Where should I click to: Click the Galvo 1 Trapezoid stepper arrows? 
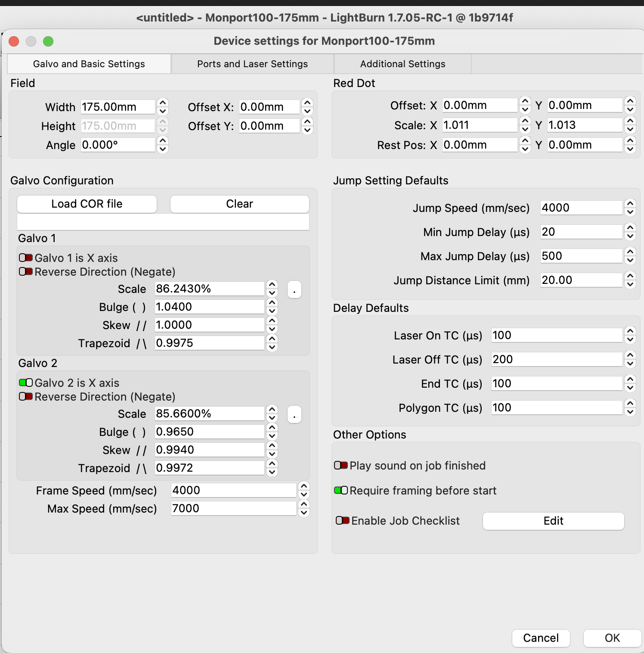click(x=272, y=343)
